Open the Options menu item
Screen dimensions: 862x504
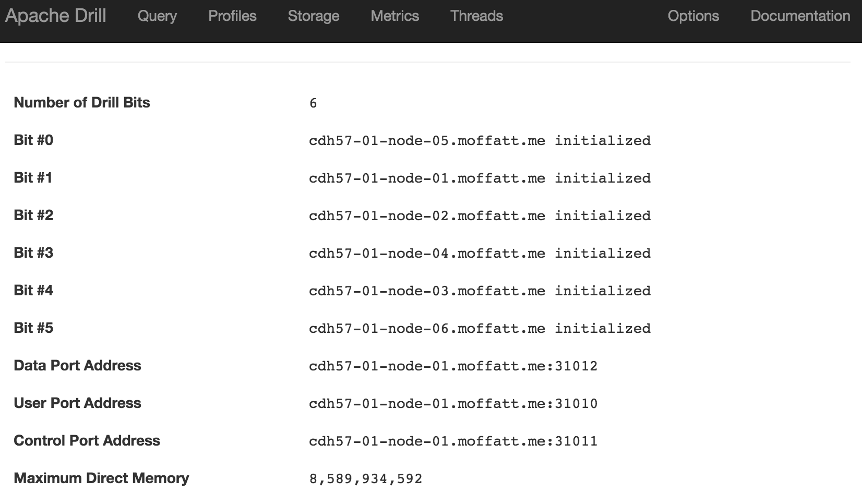coord(693,16)
